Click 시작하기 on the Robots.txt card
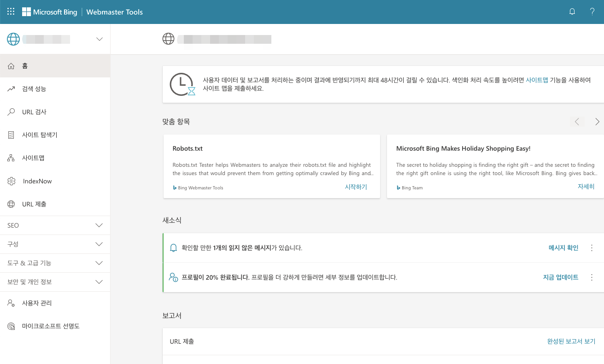Viewport: 604px width, 364px height. click(x=355, y=188)
